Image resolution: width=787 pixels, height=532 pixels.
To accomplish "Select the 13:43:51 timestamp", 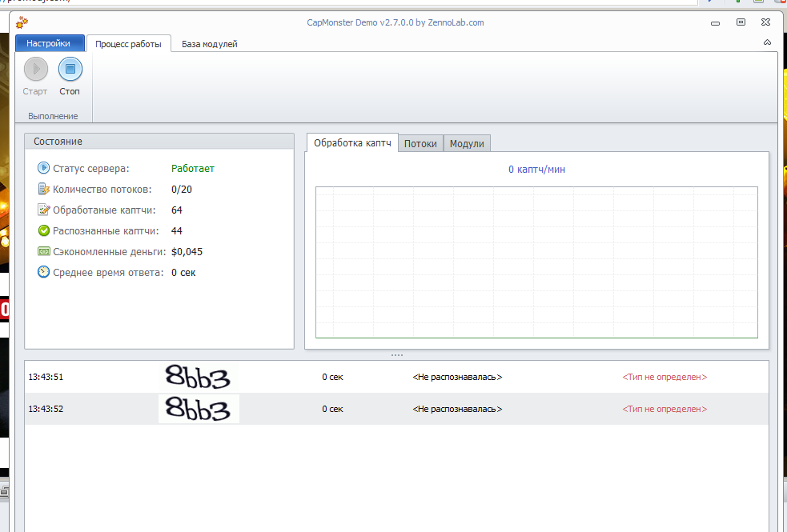I will pyautogui.click(x=46, y=377).
